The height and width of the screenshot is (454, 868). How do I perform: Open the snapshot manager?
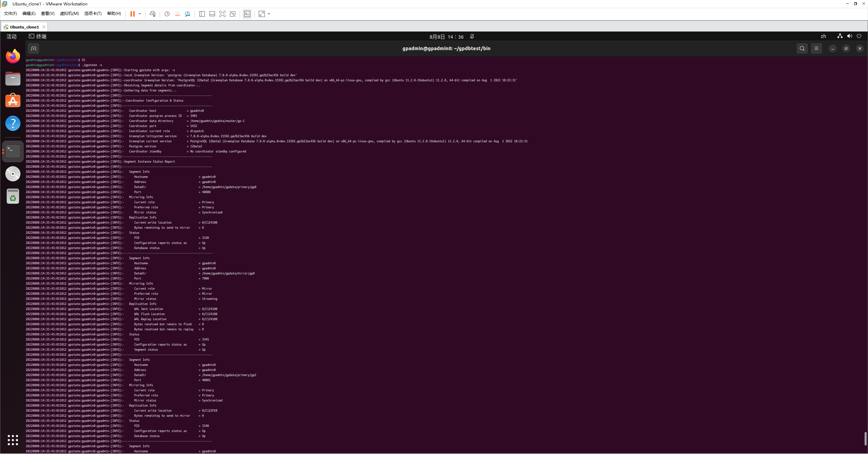coord(188,14)
